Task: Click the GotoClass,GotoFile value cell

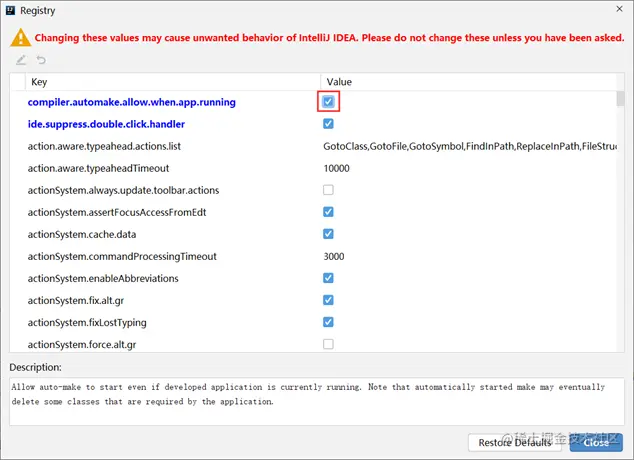Action: coord(470,146)
